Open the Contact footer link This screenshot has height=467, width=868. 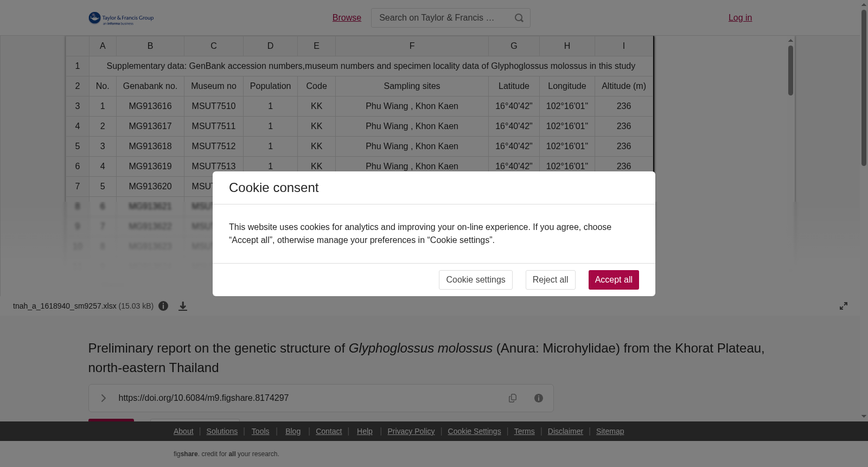coord(329,431)
